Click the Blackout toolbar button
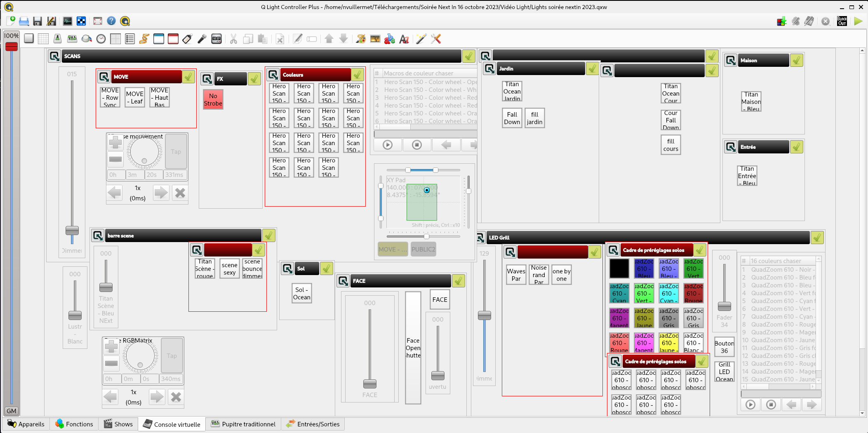The width and height of the screenshot is (868, 433). click(842, 21)
